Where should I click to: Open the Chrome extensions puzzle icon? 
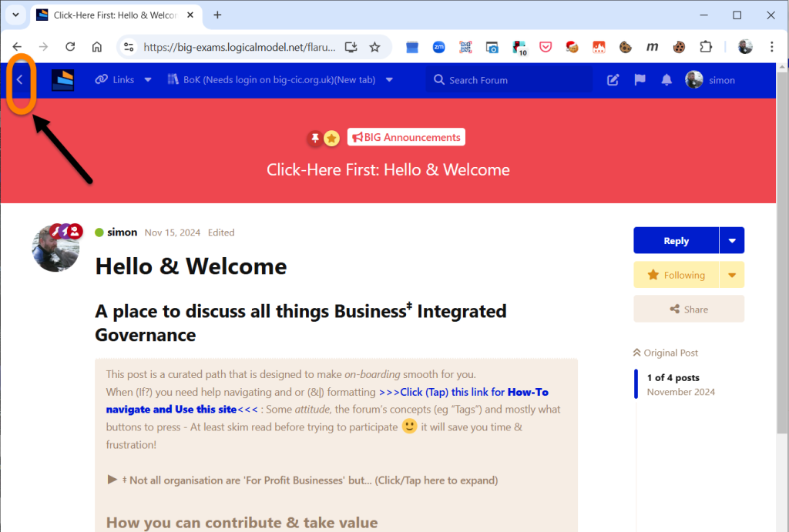(x=705, y=47)
